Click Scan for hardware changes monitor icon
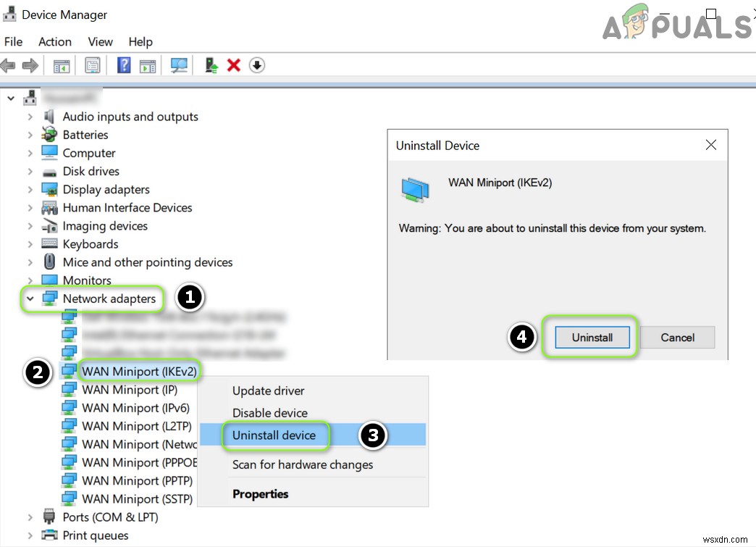The height and width of the screenshot is (547, 756). 179,65
